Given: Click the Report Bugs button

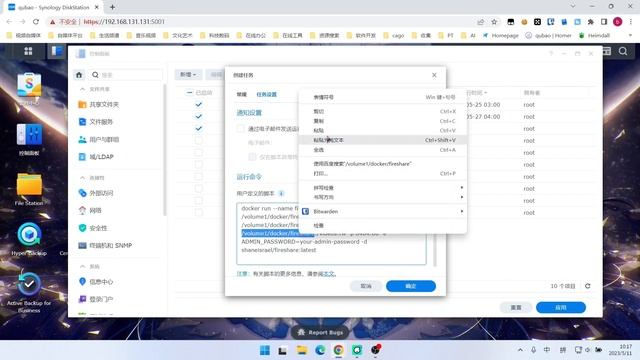Looking at the screenshot, I should pos(320,333).
